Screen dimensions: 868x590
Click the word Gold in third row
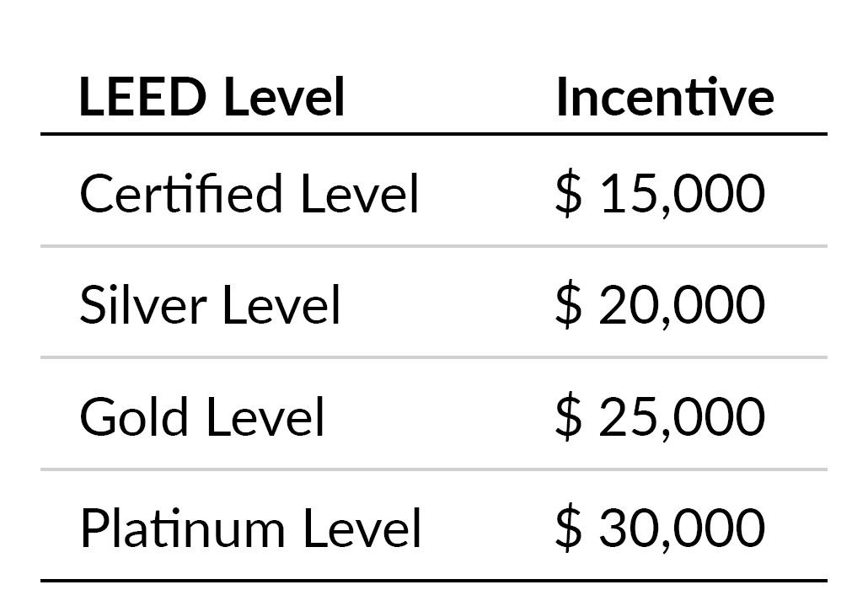134,416
